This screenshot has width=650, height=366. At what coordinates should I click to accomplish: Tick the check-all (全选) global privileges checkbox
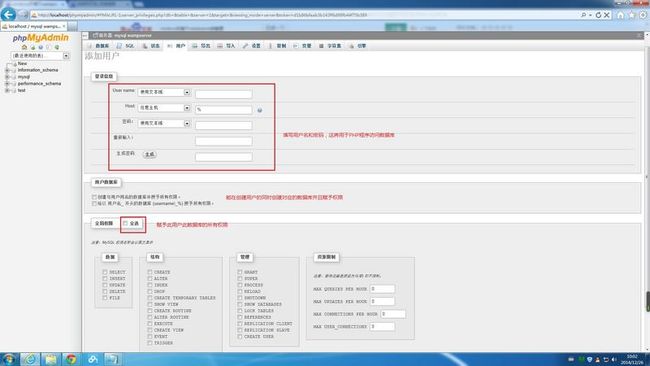click(125, 223)
